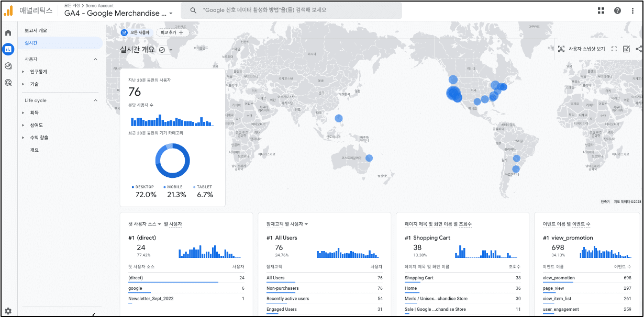This screenshot has width=644, height=317.
Task: Collapse the 사용자 section in sidebar
Action: tap(95, 59)
